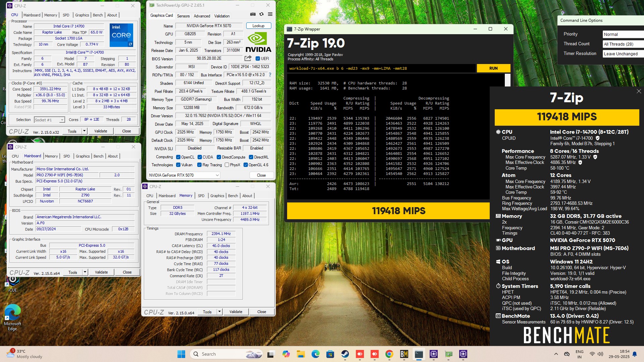Click the GPU-Z refresh icon
The image size is (644, 362).
(261, 14)
